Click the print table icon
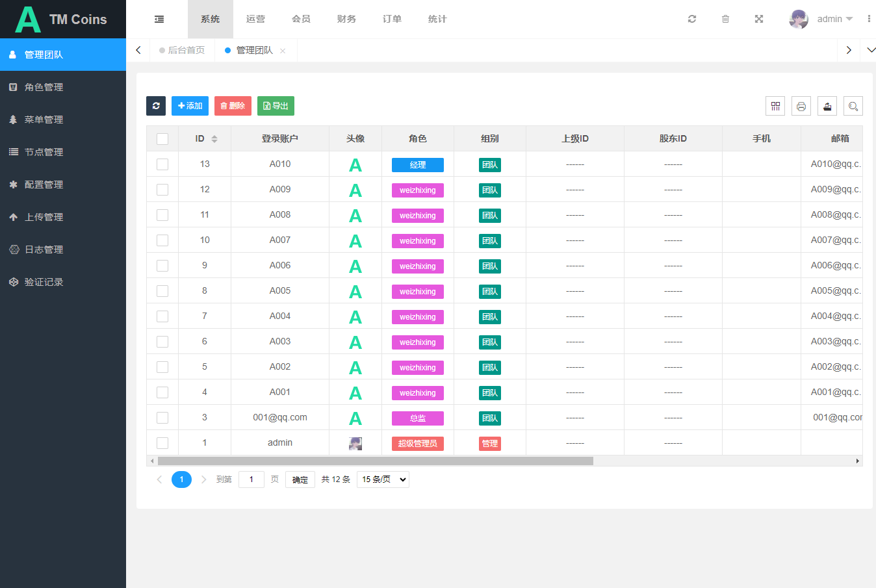The image size is (876, 588). [x=801, y=106]
